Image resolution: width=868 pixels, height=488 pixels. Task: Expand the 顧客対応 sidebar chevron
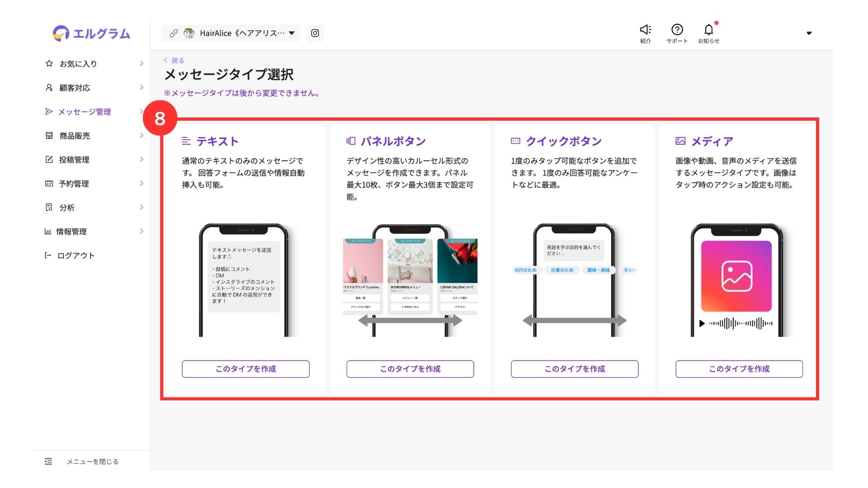point(142,88)
